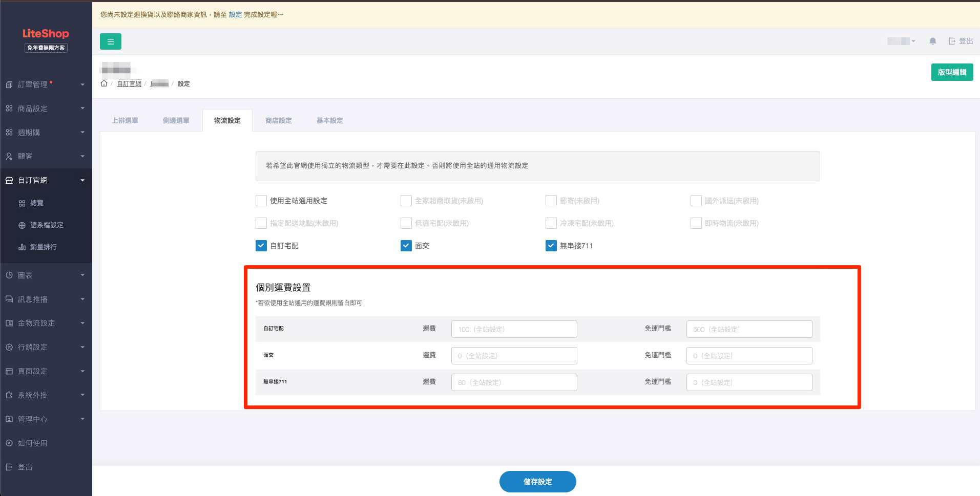
Task: Click the 自訂宅配 運費 input field
Action: [514, 329]
